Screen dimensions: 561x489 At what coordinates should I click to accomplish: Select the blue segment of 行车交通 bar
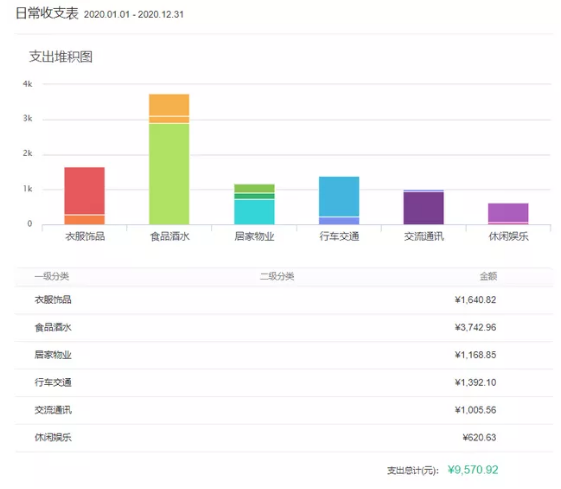click(339, 196)
